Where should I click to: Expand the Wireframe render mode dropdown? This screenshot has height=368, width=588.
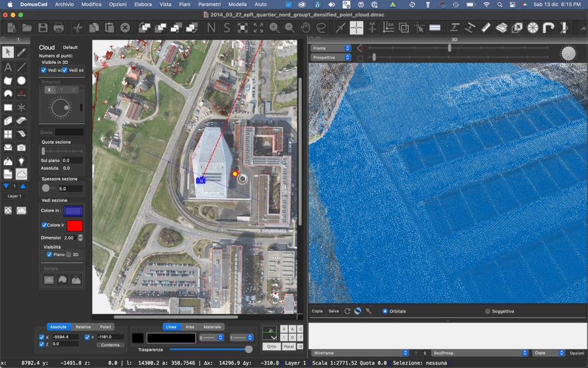[x=359, y=352]
